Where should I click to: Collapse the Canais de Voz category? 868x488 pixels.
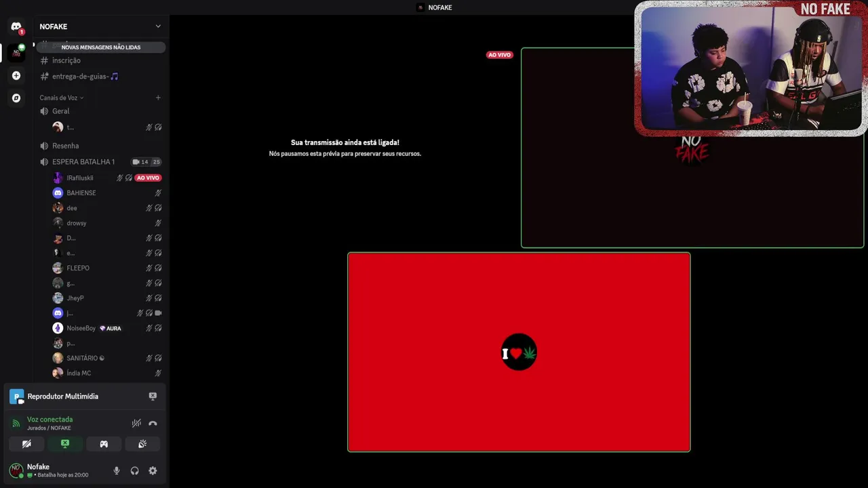62,98
